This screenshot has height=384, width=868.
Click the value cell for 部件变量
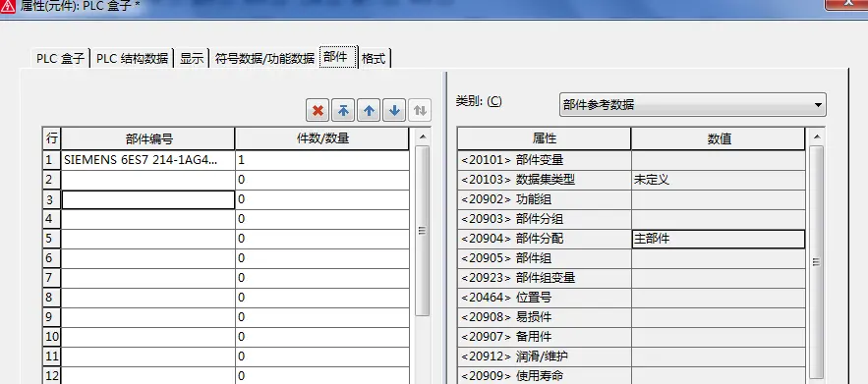719,160
